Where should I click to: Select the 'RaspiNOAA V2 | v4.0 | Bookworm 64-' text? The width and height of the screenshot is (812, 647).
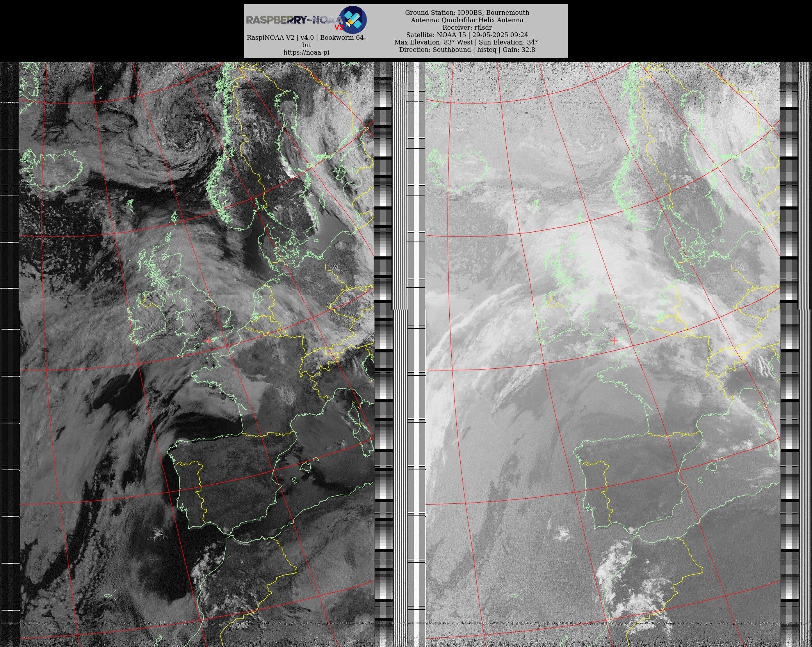coord(306,37)
